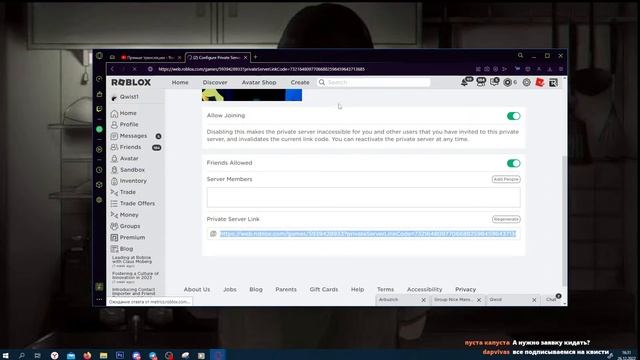The image size is (640, 360).
Task: Open the Create nav item
Action: tap(300, 82)
